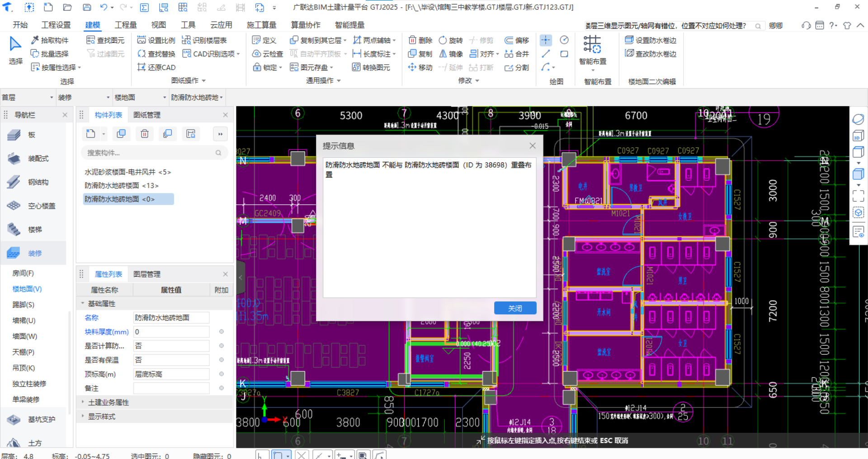Viewport: 868px width, 459px height.
Task: Select 踢脚(S) in navigation list
Action: point(23,305)
